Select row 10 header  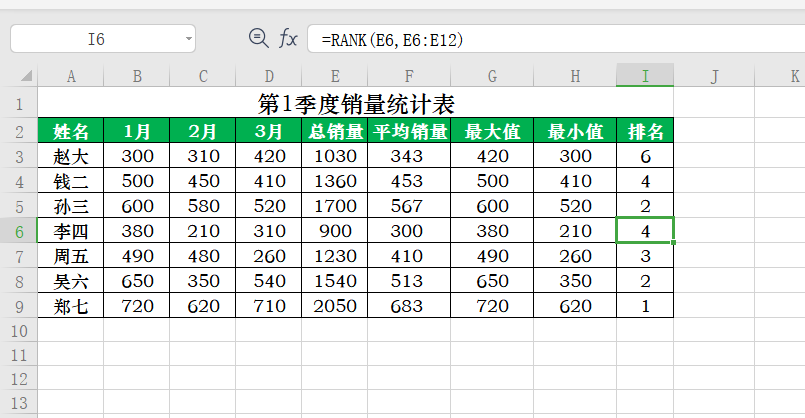[x=19, y=331]
